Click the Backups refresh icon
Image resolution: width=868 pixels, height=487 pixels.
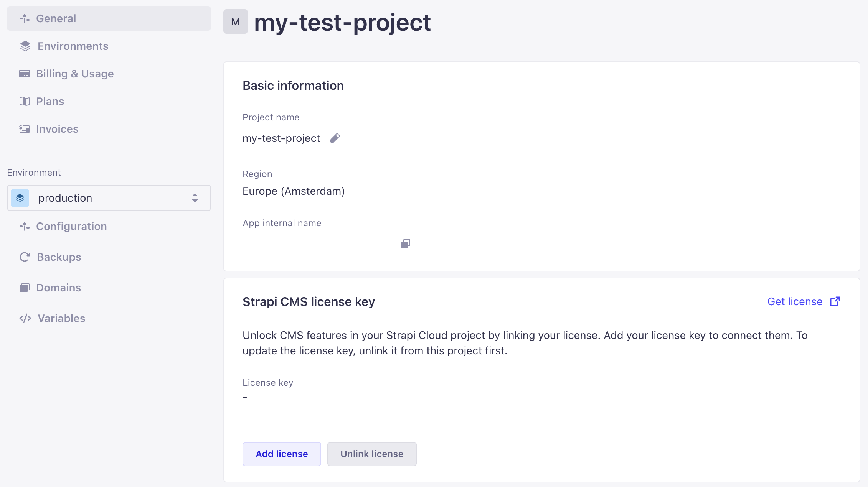point(25,257)
